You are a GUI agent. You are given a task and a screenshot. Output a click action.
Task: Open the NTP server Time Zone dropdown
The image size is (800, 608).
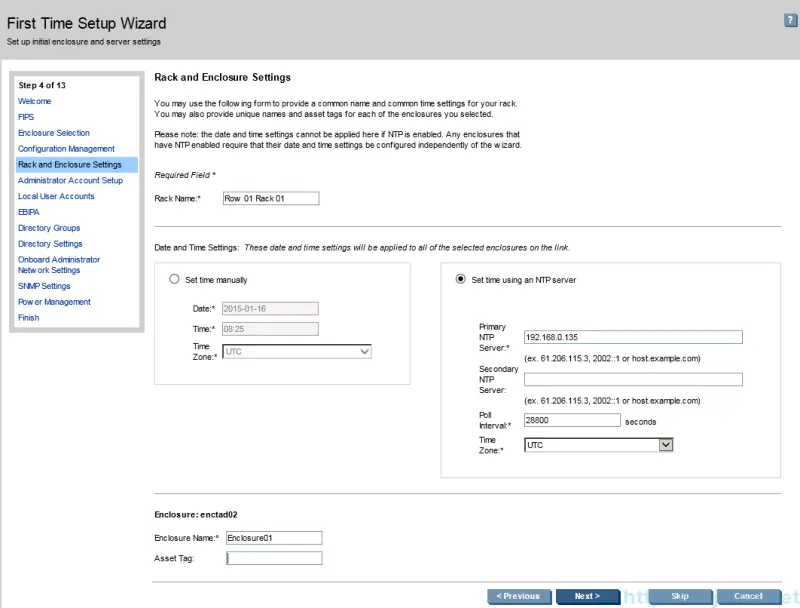point(664,445)
